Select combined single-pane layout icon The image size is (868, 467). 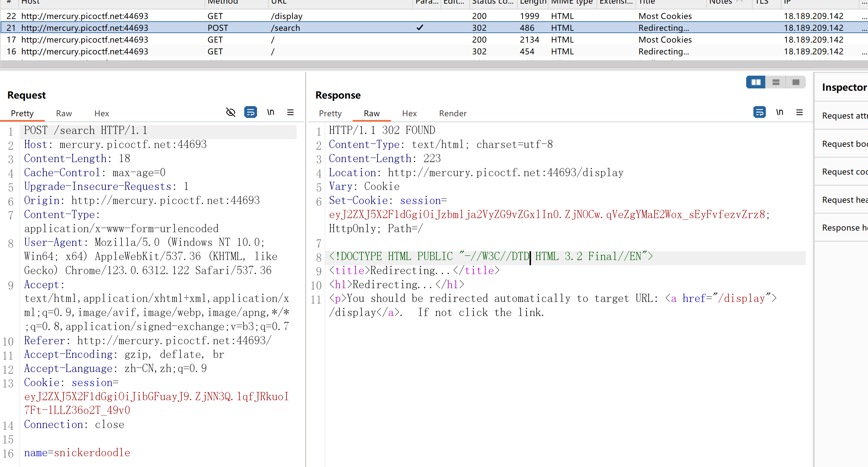(x=796, y=82)
